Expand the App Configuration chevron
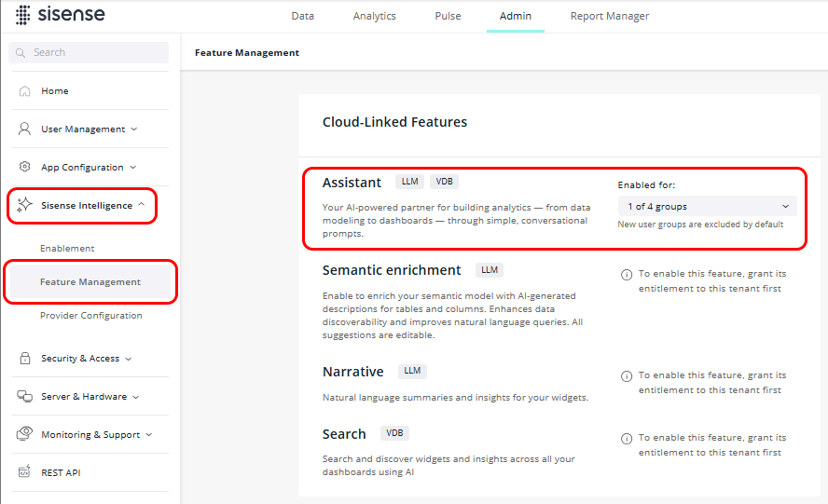The width and height of the screenshot is (828, 504). (x=133, y=168)
